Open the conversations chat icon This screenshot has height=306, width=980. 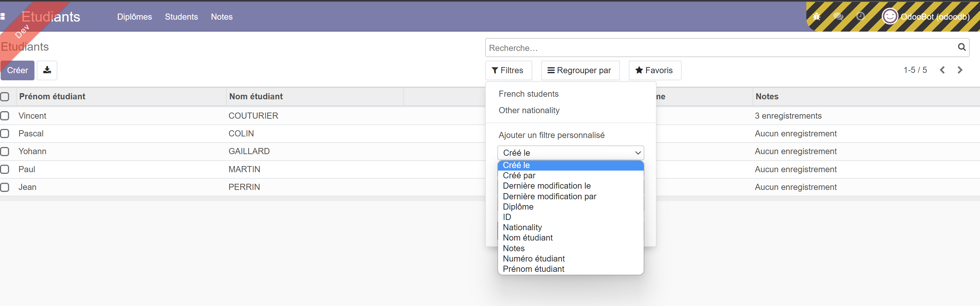(x=838, y=16)
